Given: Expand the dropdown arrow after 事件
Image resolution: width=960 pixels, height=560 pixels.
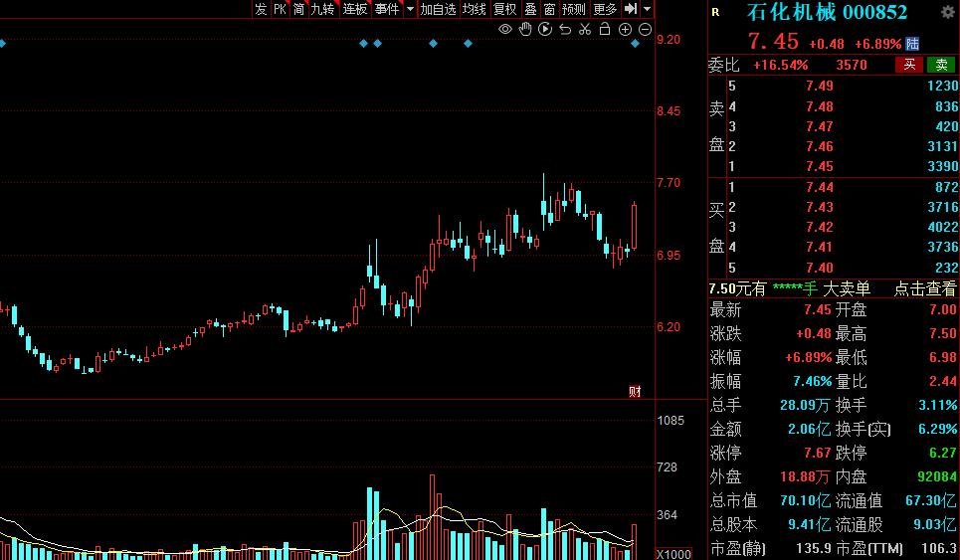Looking at the screenshot, I should pos(410,9).
